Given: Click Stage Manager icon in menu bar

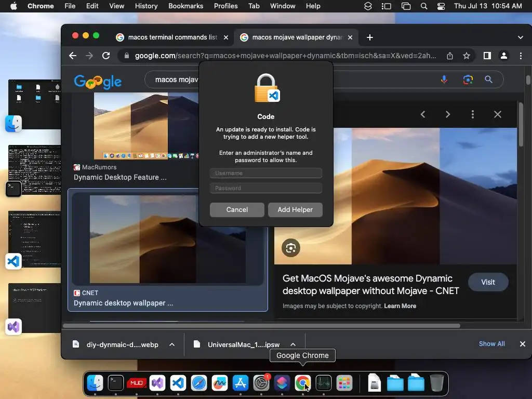Looking at the screenshot, I should pos(386,6).
